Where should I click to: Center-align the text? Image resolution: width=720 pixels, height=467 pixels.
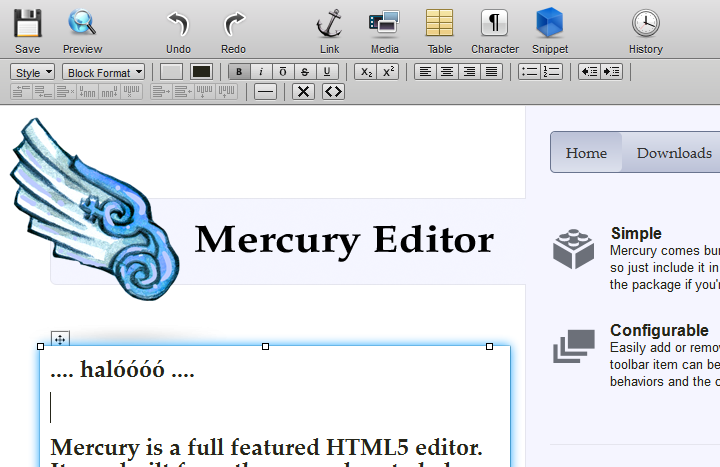(447, 72)
